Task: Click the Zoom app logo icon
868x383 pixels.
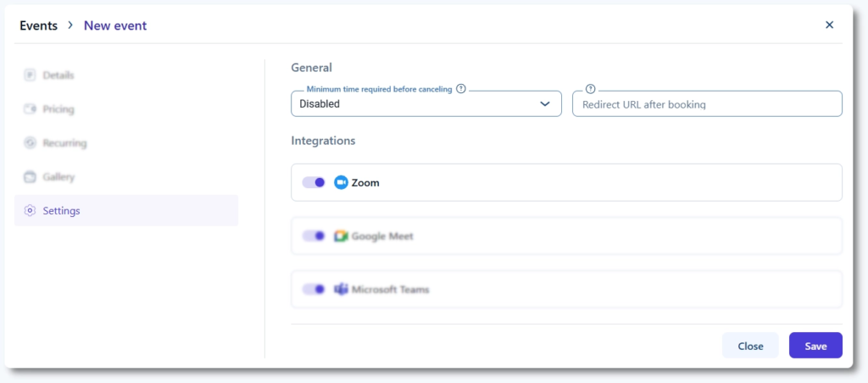Action: click(341, 182)
